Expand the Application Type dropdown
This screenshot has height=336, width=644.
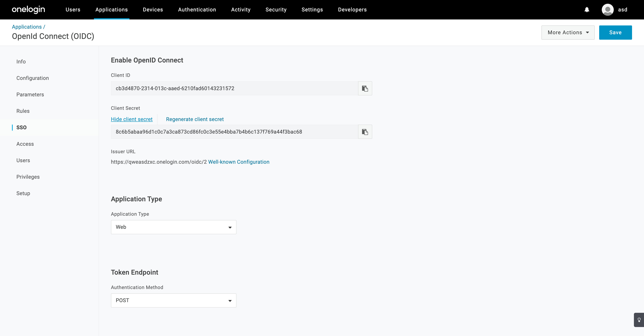click(174, 227)
